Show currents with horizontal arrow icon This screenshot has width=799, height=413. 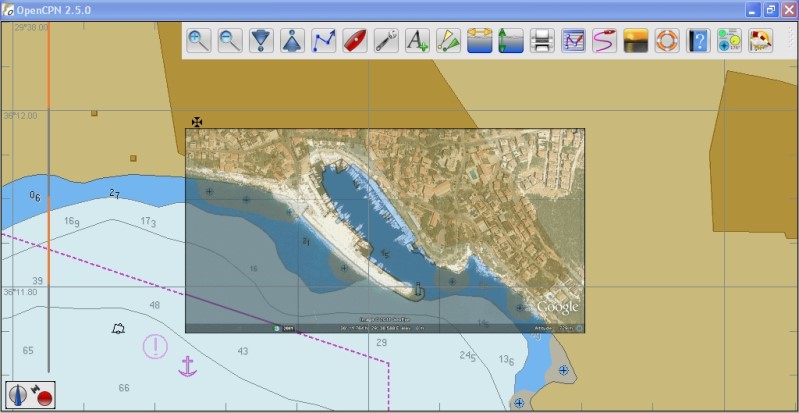pyautogui.click(x=480, y=40)
